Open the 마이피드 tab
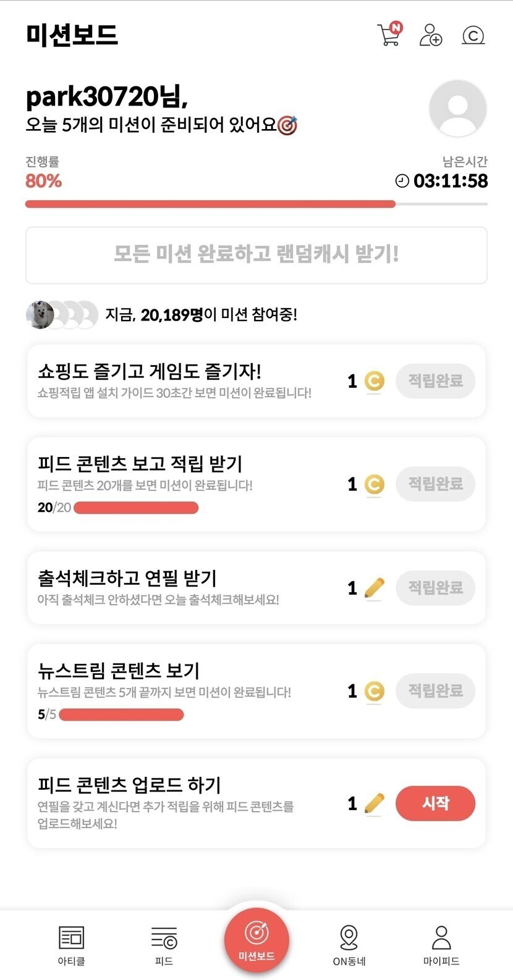The height and width of the screenshot is (980, 513). 441,945
